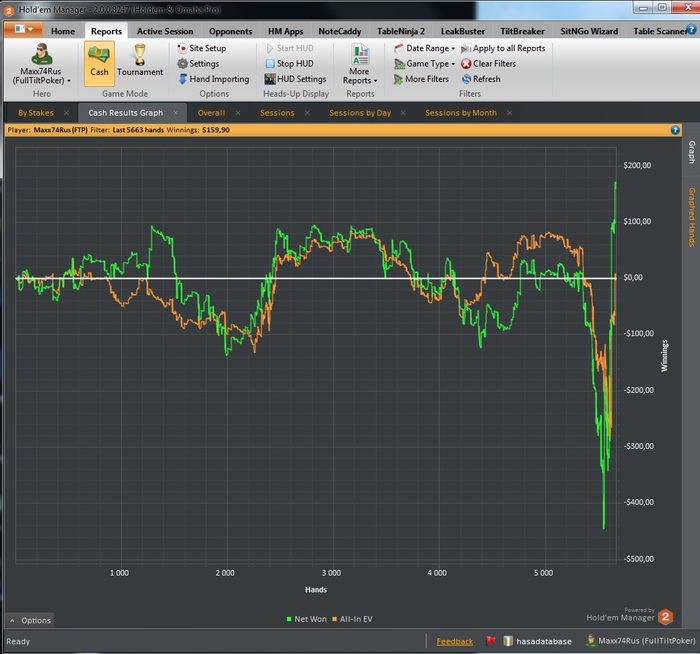Viewport: 700px width, 654px height.
Task: Open the Game Type filter dropdown
Action: [425, 64]
